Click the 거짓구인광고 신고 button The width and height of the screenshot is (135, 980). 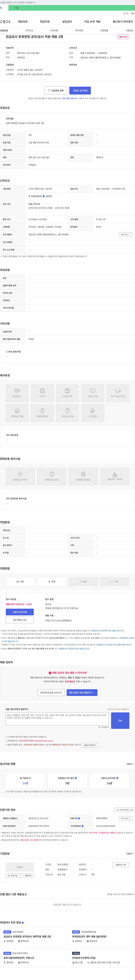[x=125, y=810]
